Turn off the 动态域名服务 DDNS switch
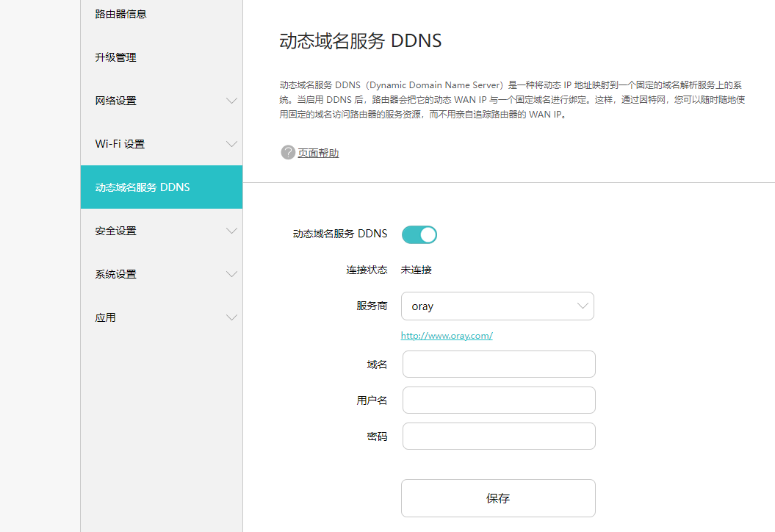Viewport: 775px width, 532px height. 419,234
